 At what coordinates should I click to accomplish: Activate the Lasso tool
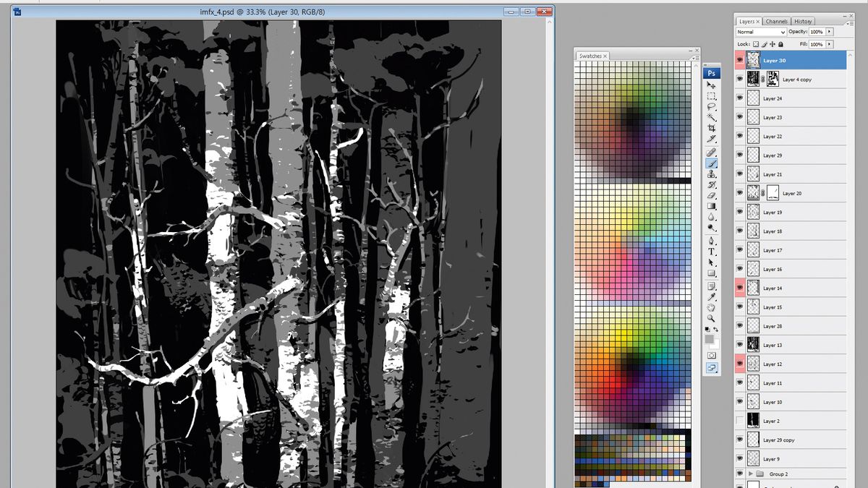click(712, 107)
